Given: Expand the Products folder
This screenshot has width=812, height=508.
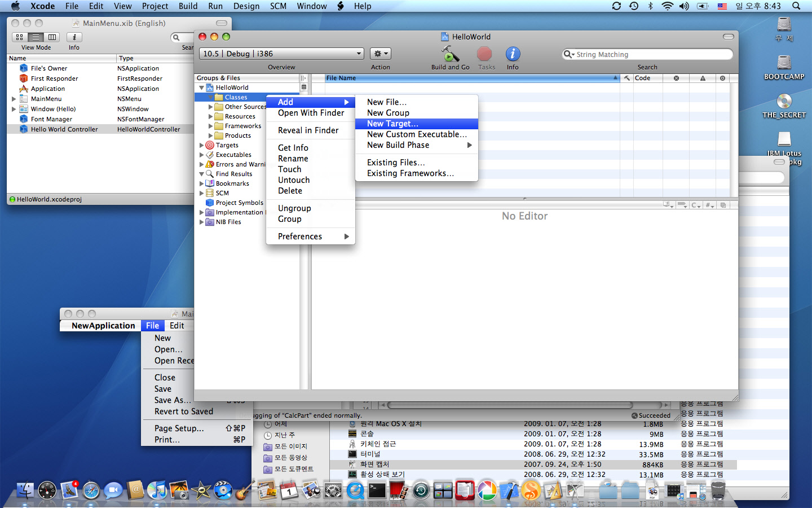Looking at the screenshot, I should [x=211, y=135].
